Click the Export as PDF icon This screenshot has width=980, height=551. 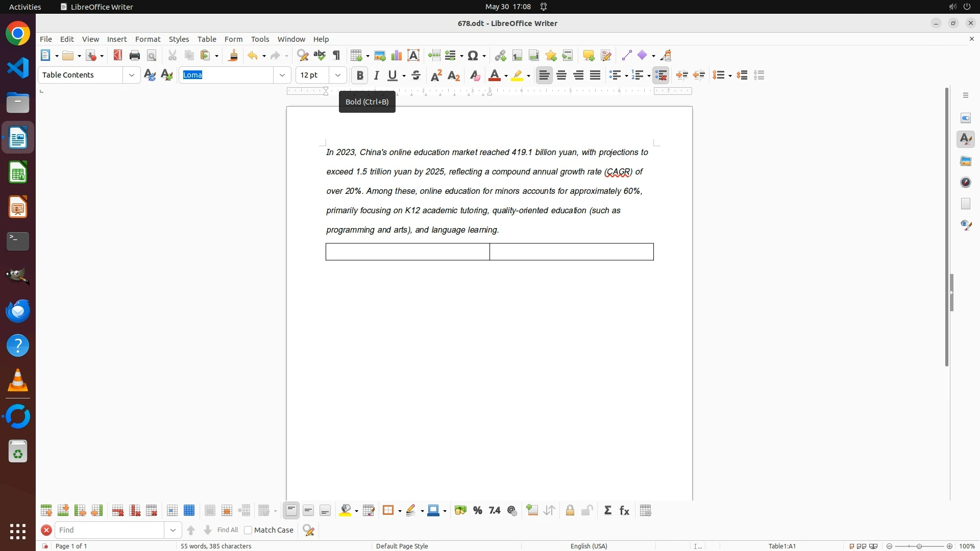118,56
